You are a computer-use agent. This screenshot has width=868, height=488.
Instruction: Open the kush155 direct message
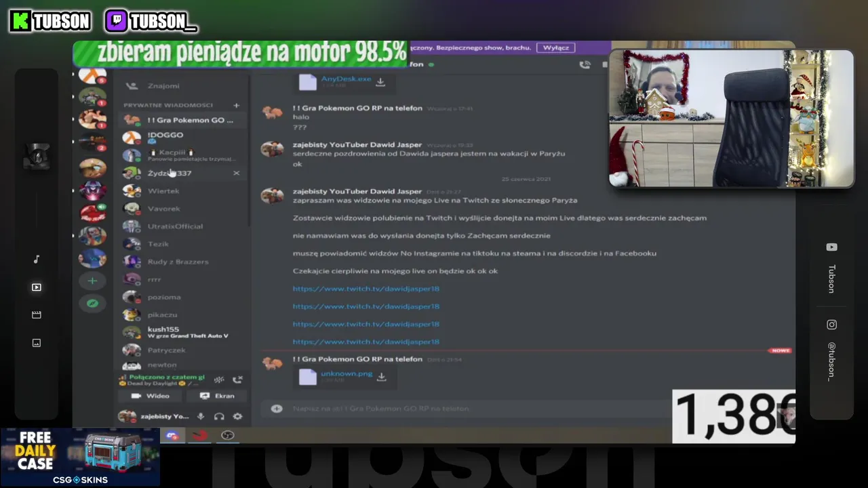(182, 332)
